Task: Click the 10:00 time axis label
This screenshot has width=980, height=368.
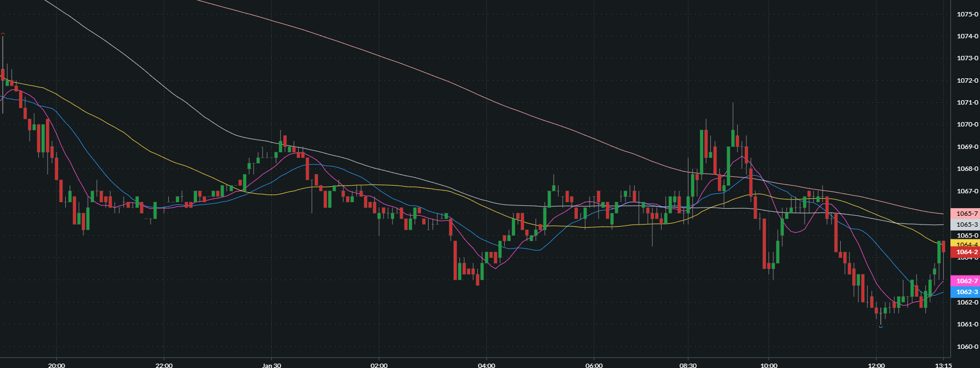Action: click(x=769, y=365)
